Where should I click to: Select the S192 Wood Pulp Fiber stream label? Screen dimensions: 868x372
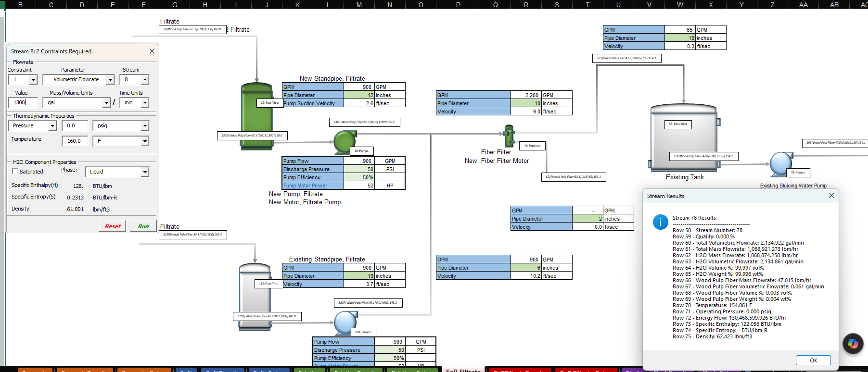(267, 316)
